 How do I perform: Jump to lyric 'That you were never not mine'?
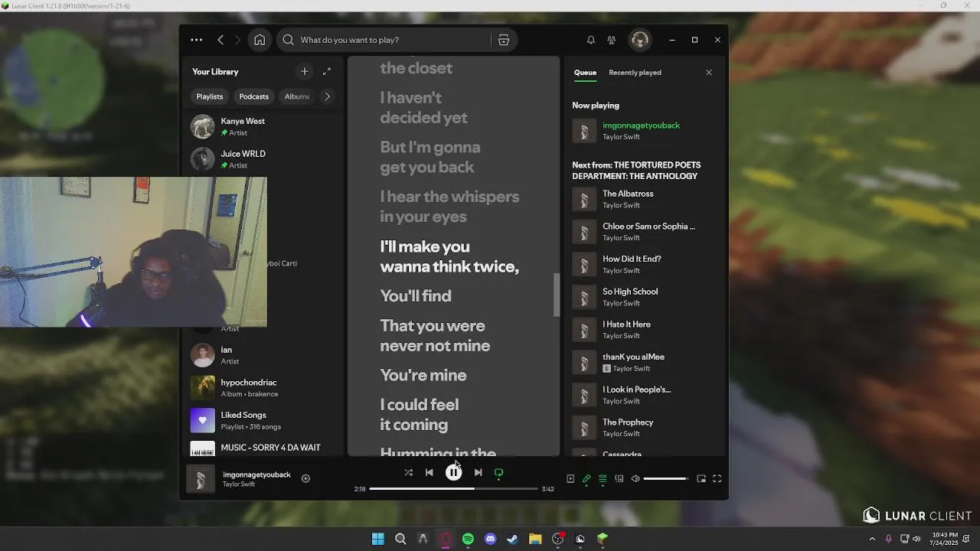(x=435, y=336)
